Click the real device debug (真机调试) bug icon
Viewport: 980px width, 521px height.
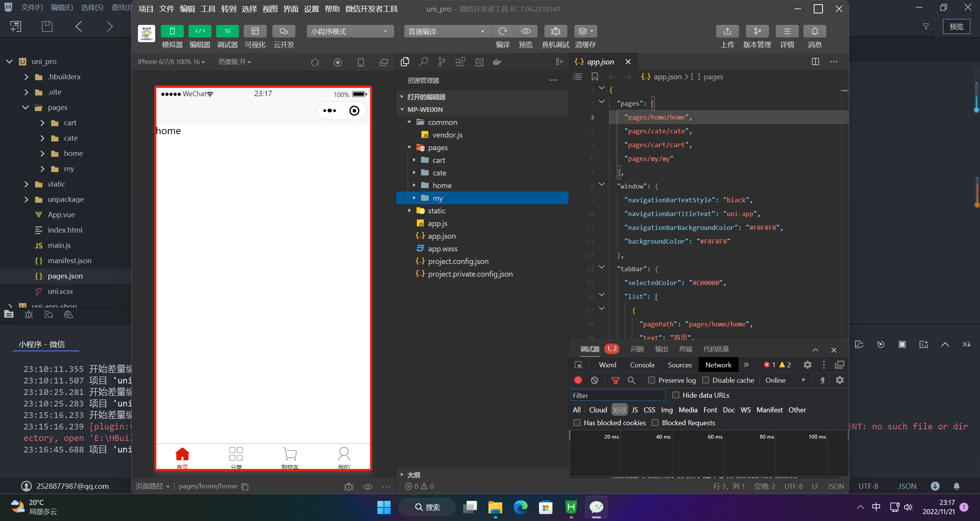(x=555, y=31)
